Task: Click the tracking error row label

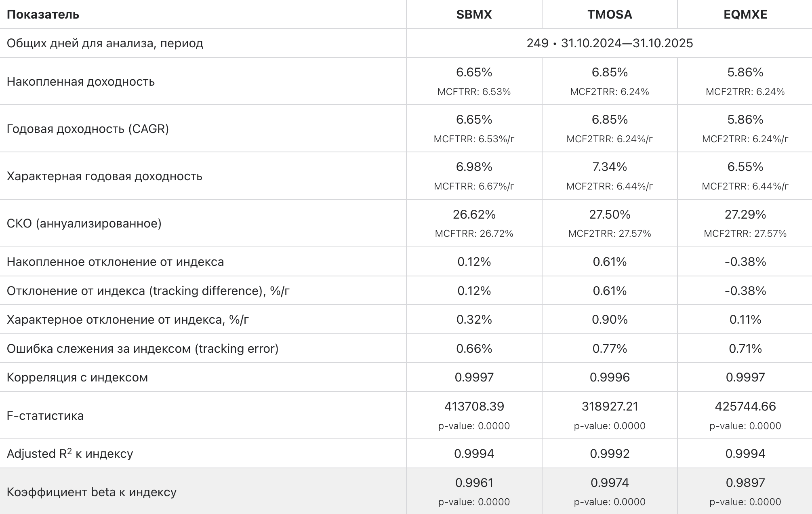Action: 143,349
